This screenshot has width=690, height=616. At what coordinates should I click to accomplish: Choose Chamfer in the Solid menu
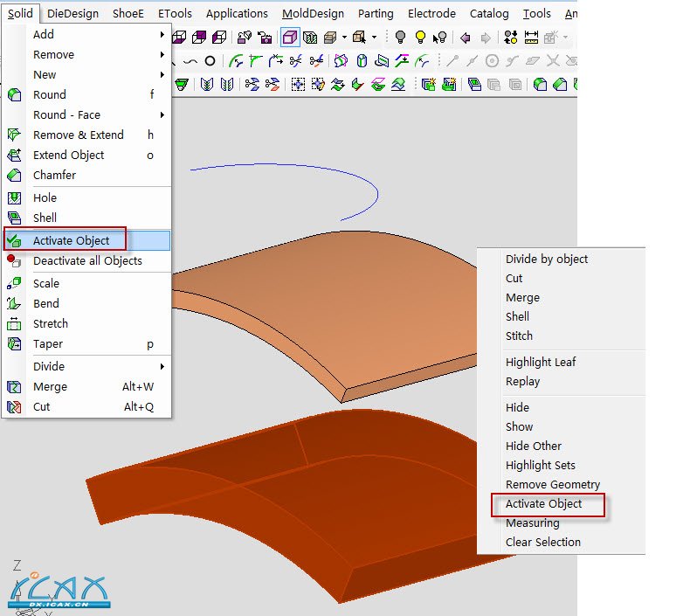pos(54,175)
